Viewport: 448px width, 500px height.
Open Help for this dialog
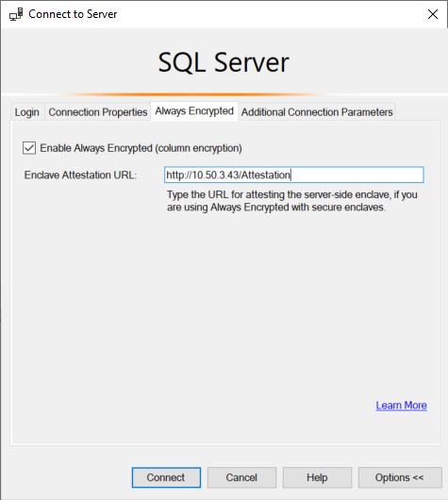point(317,477)
